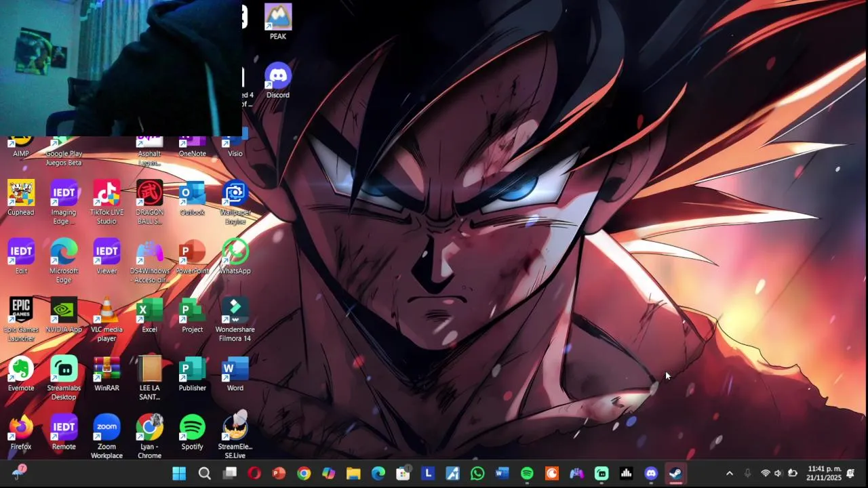Launch Wondershare Filmora 14 shortcut
This screenshot has width=868, height=488.
[x=235, y=319]
